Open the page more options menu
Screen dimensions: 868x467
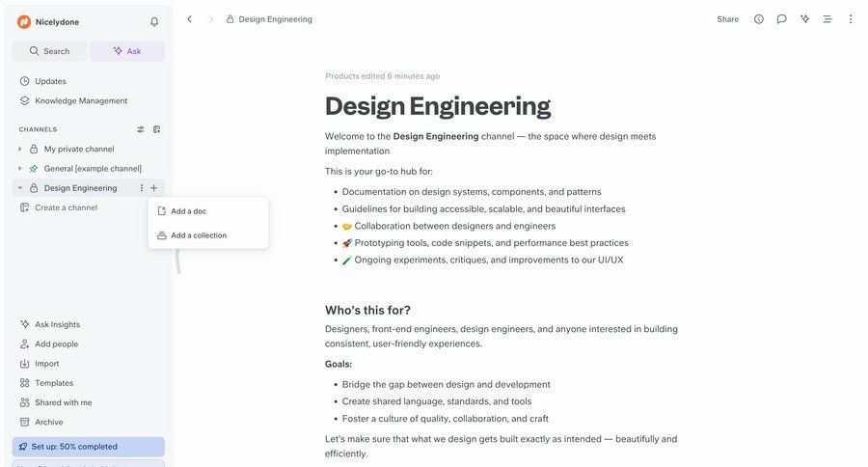coord(851,19)
